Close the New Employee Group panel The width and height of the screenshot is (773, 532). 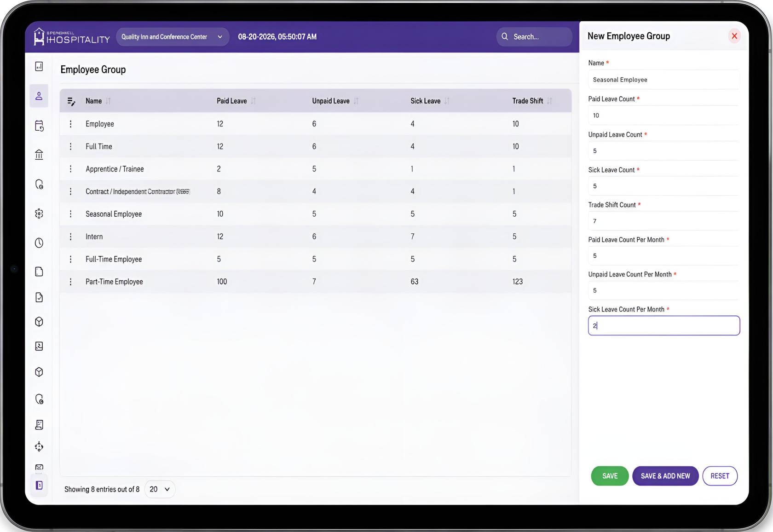pos(734,36)
